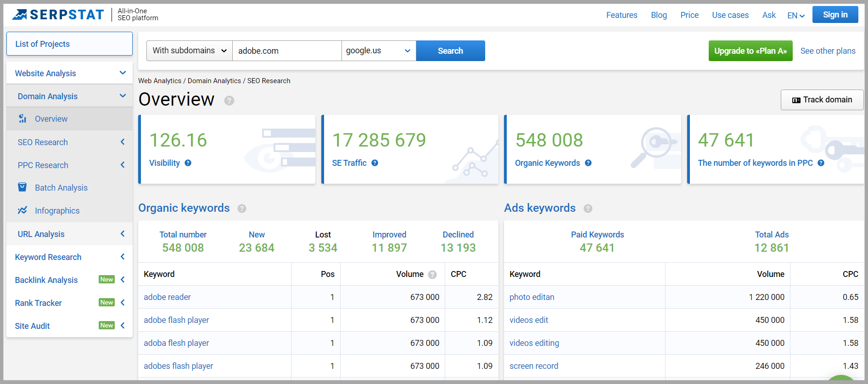The width and height of the screenshot is (868, 384).
Task: Show the Visibility help tooltip icon
Action: click(188, 163)
